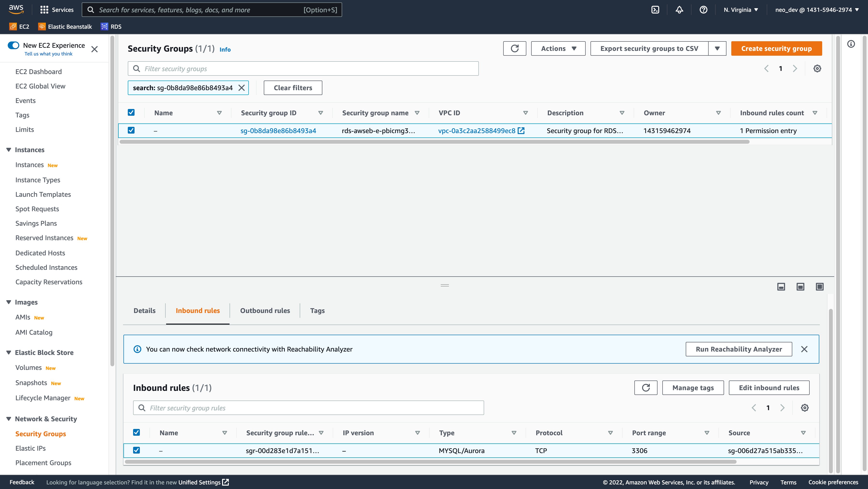Open the sg-0b8da98e86b8493a4 security group link
Image resolution: width=868 pixels, height=489 pixels.
coord(278,130)
